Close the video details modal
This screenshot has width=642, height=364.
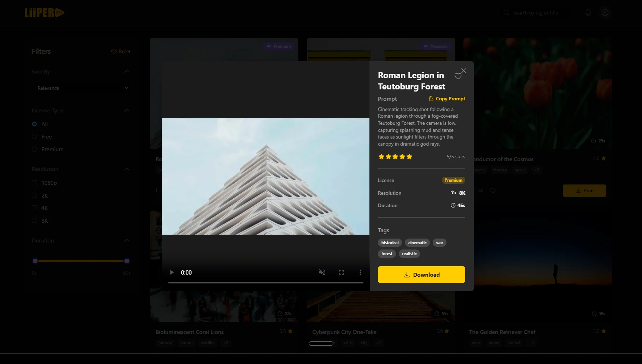point(464,71)
